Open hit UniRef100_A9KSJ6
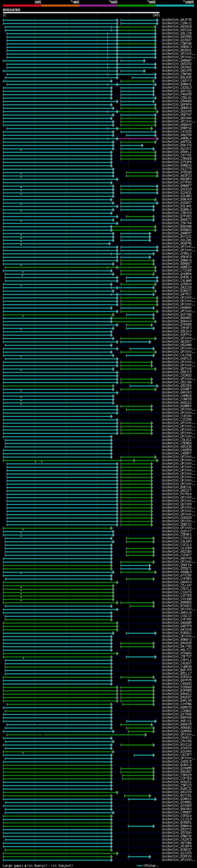 point(177,612)
